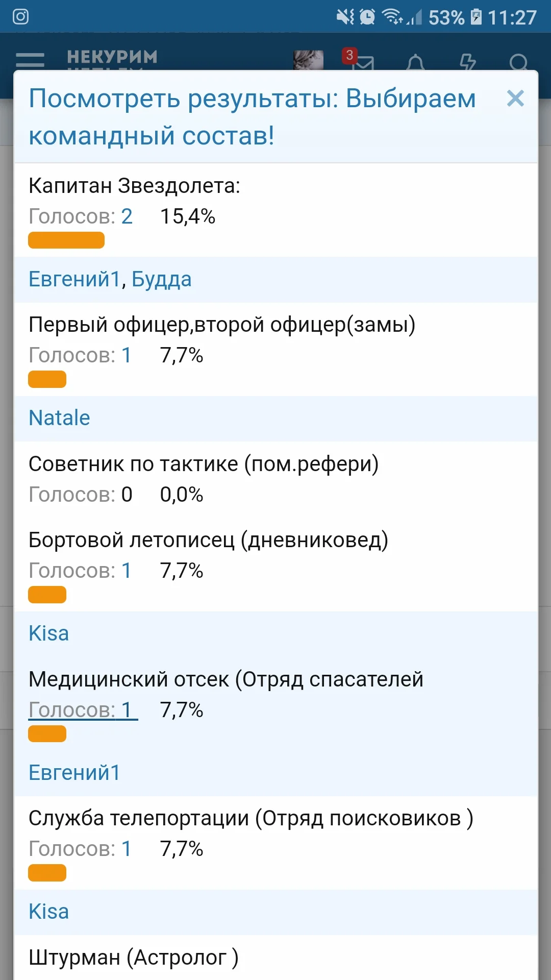Open notifications bell icon
The width and height of the screenshot is (551, 980).
(x=415, y=63)
